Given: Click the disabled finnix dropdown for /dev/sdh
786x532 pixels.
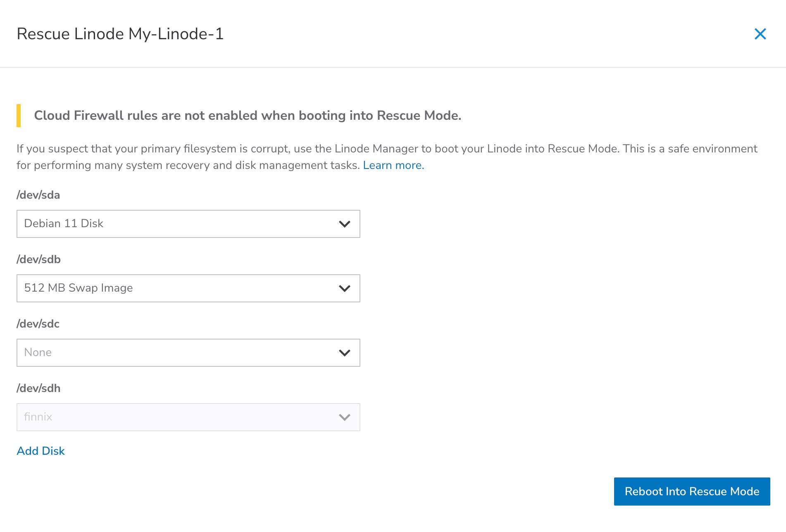Looking at the screenshot, I should [x=188, y=417].
